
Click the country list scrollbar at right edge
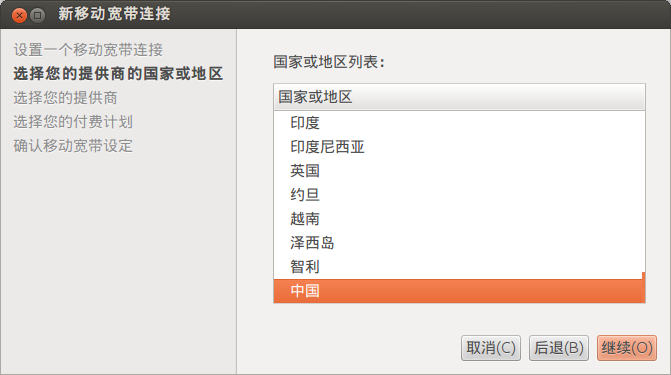(644, 287)
